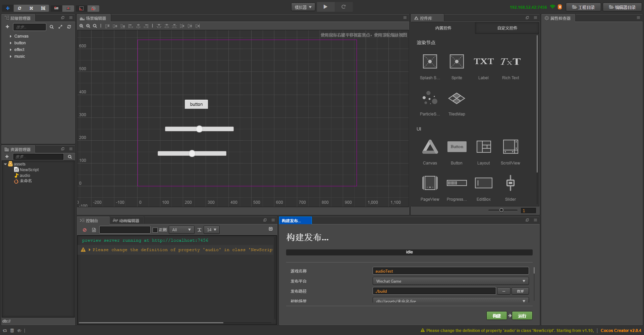Start preview with the play button
The width and height of the screenshot is (644, 335).
coord(325,7)
